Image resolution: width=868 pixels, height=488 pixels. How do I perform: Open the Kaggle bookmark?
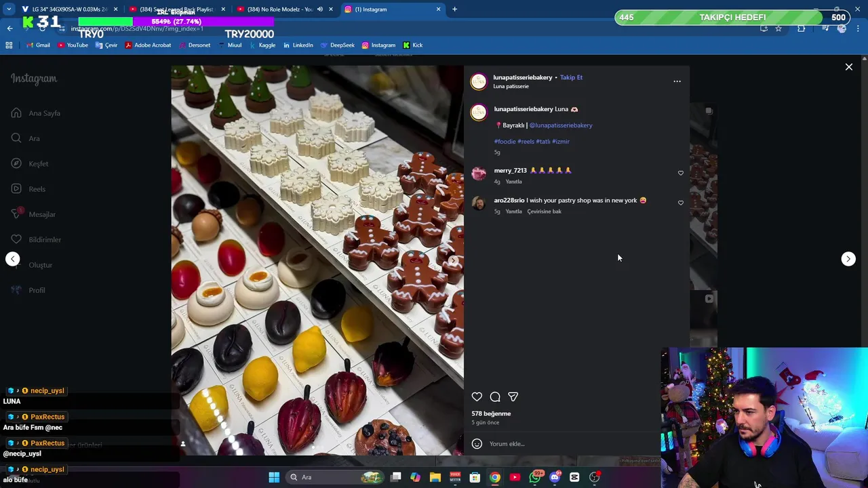point(262,45)
